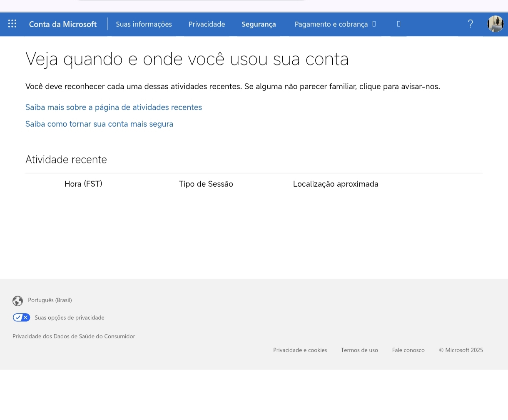Open the Privacidade e cookies footer link

300,350
